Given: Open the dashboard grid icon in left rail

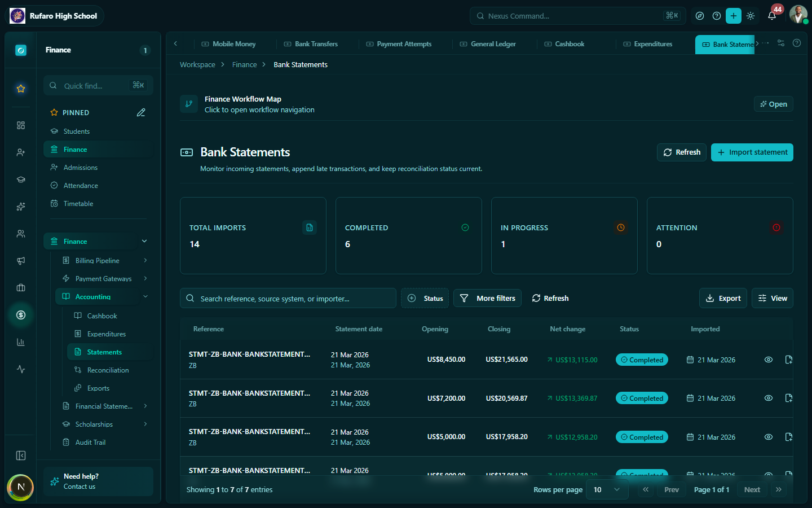Looking at the screenshot, I should coord(21,125).
